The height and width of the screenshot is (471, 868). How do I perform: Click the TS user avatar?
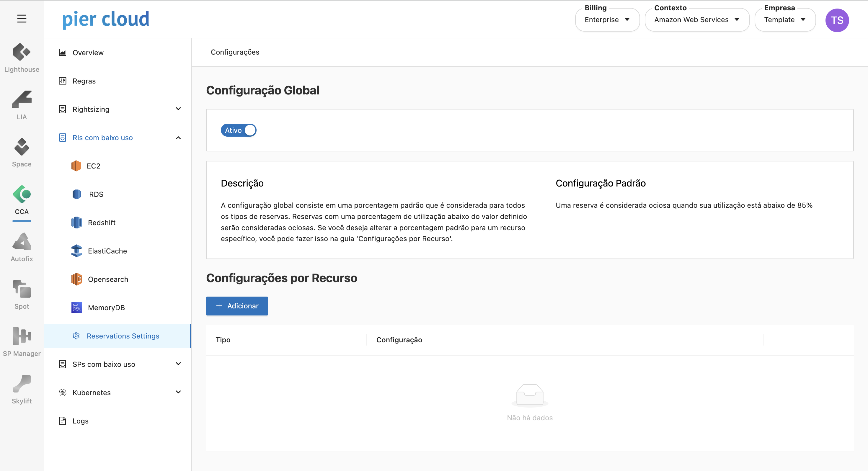(x=837, y=20)
